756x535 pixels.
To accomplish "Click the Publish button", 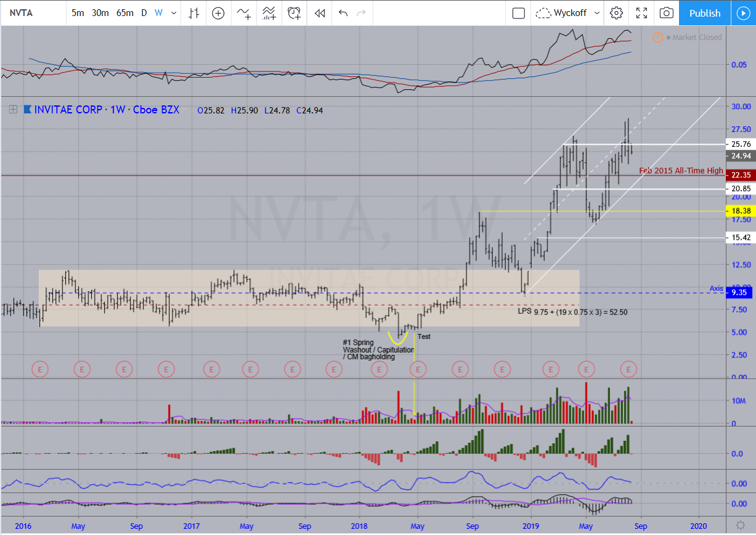I will [x=705, y=13].
